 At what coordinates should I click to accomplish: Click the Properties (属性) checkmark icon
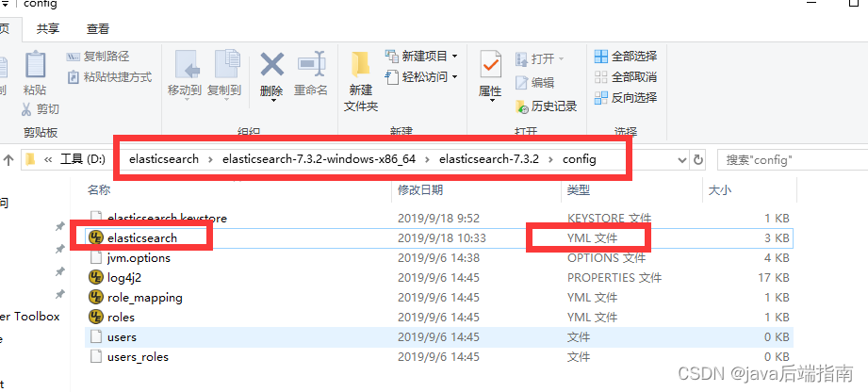490,65
